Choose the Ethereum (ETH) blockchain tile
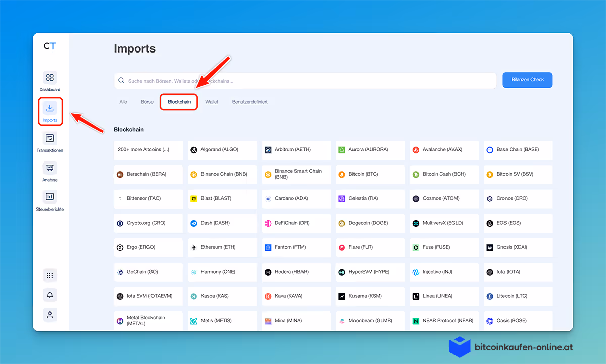 click(x=222, y=247)
